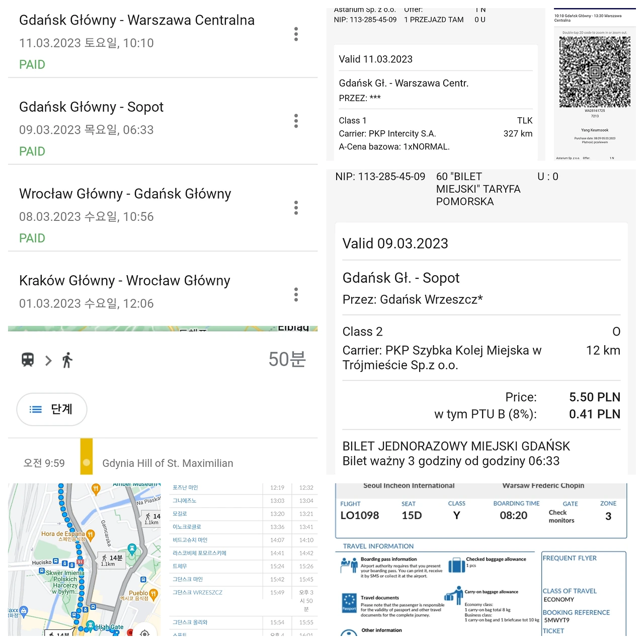Tap the Check monitors gate text
Screen dimensions: 644x644
[561, 516]
